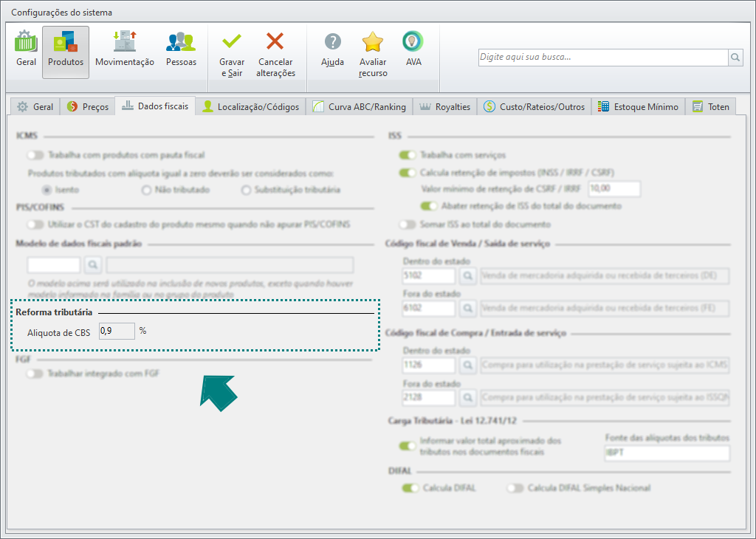Select the Dados fiscais tab
756x539 pixels.
tap(155, 106)
